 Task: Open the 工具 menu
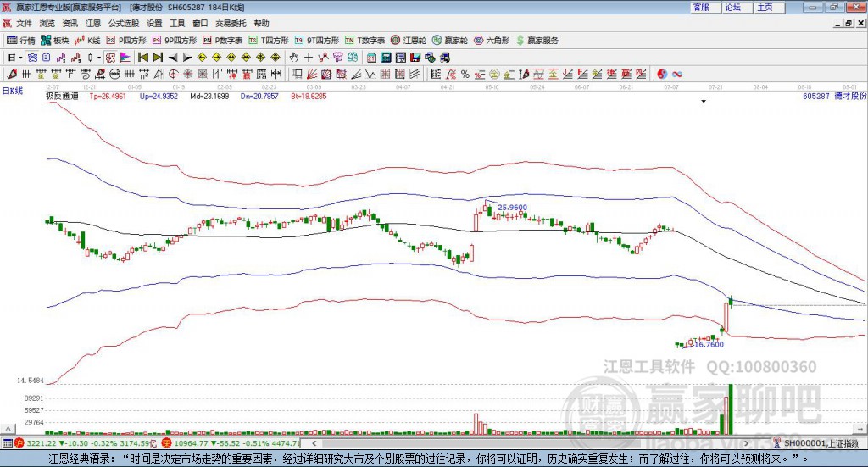(x=177, y=23)
